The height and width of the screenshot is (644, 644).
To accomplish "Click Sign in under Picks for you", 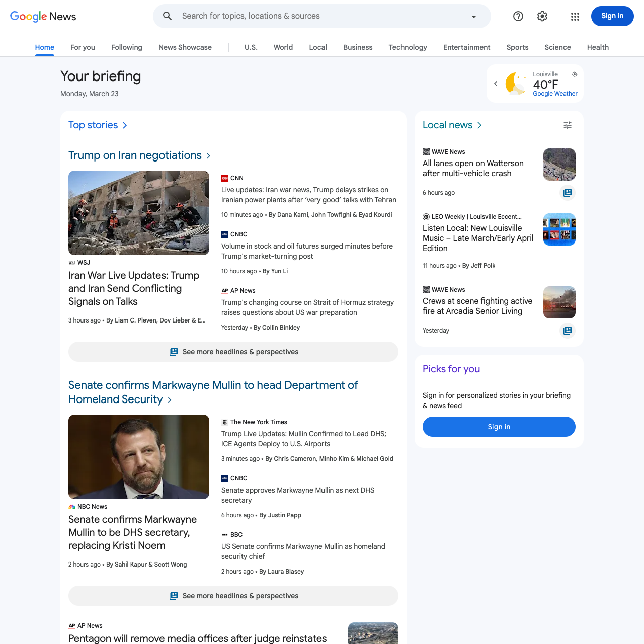I will [x=499, y=426].
